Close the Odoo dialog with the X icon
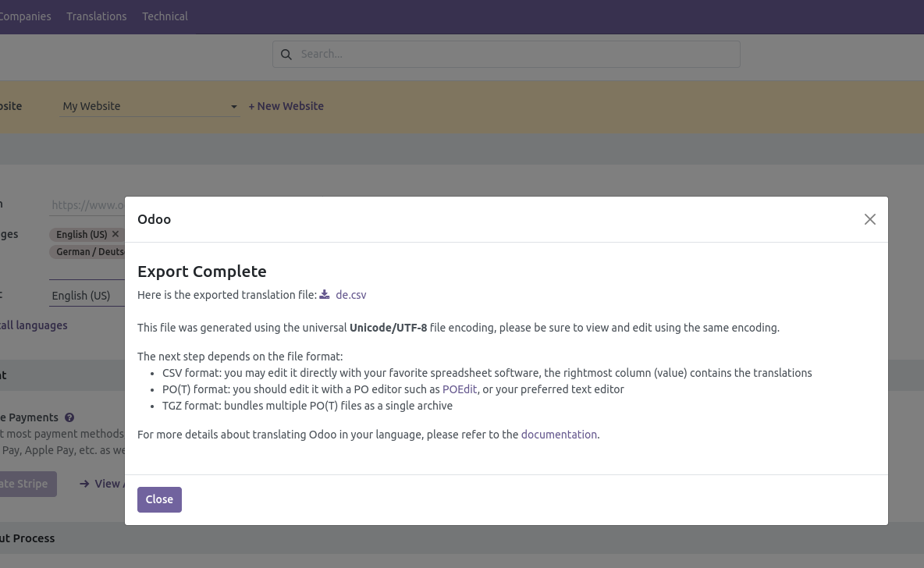The width and height of the screenshot is (924, 568). click(x=870, y=219)
